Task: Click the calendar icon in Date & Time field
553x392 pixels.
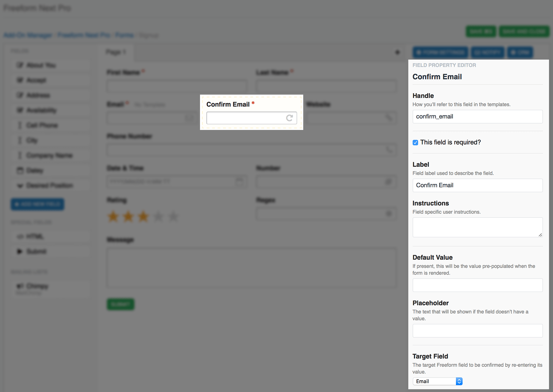Action: (240, 182)
